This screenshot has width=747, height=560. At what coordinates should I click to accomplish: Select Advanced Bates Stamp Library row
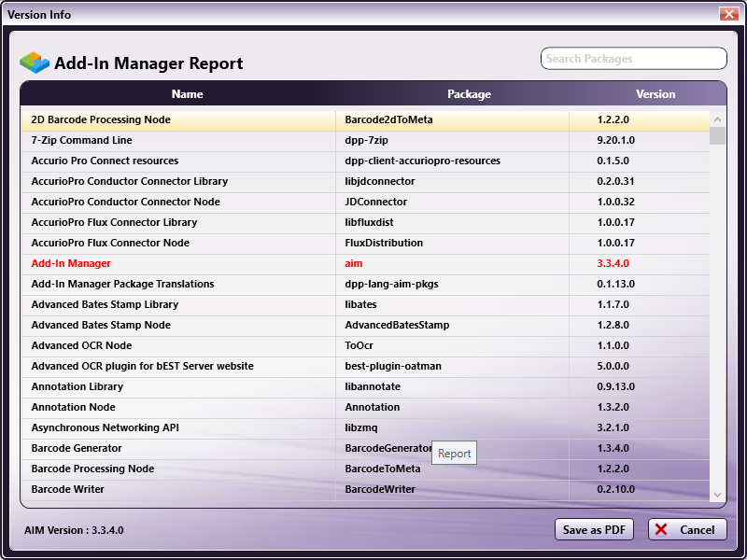click(365, 304)
